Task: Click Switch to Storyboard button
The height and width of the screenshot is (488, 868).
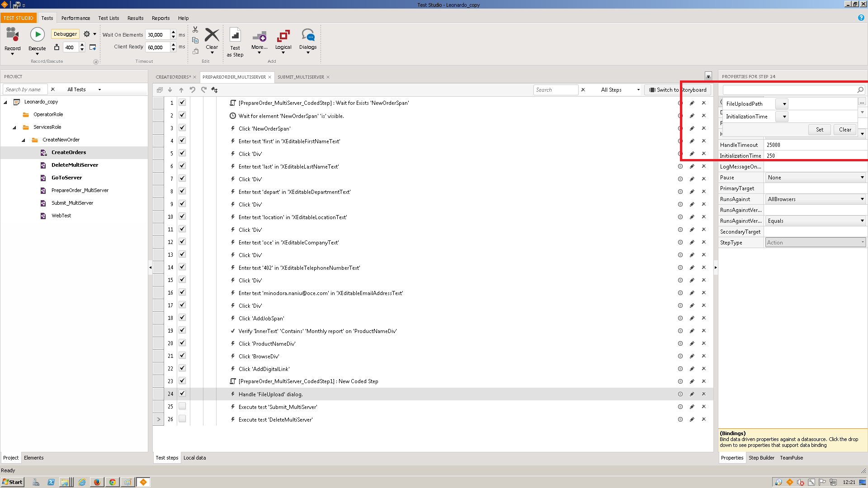Action: (678, 90)
